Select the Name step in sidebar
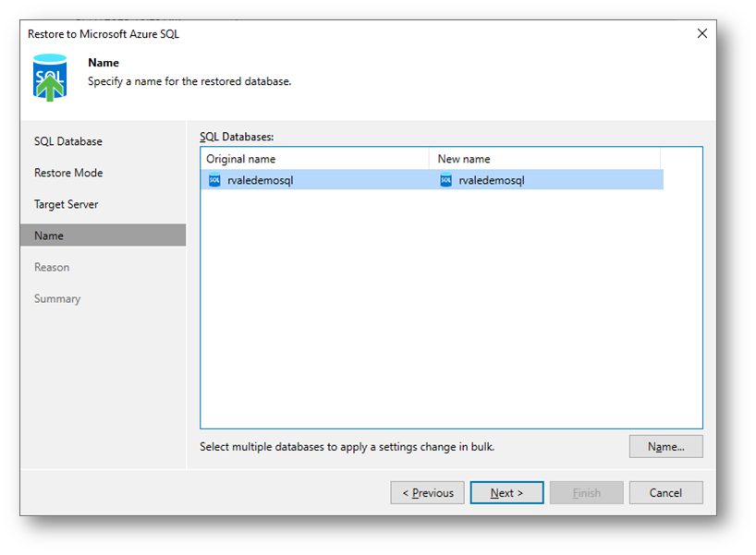 49,235
